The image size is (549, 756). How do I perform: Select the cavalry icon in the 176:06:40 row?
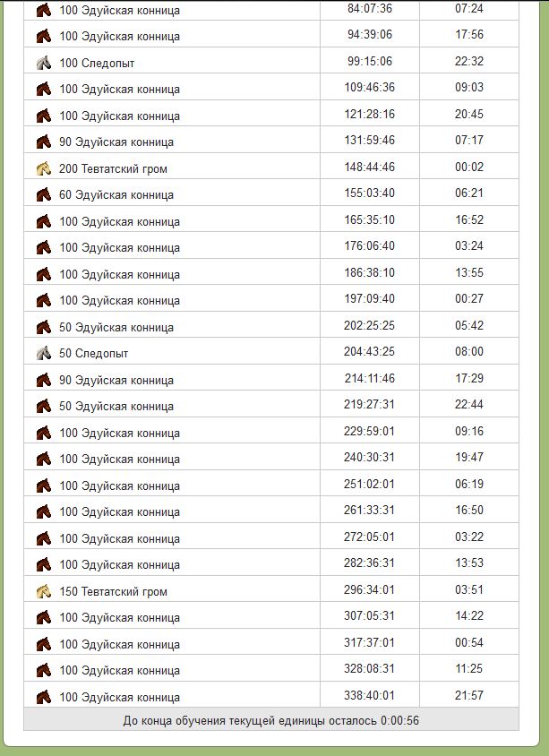point(44,247)
